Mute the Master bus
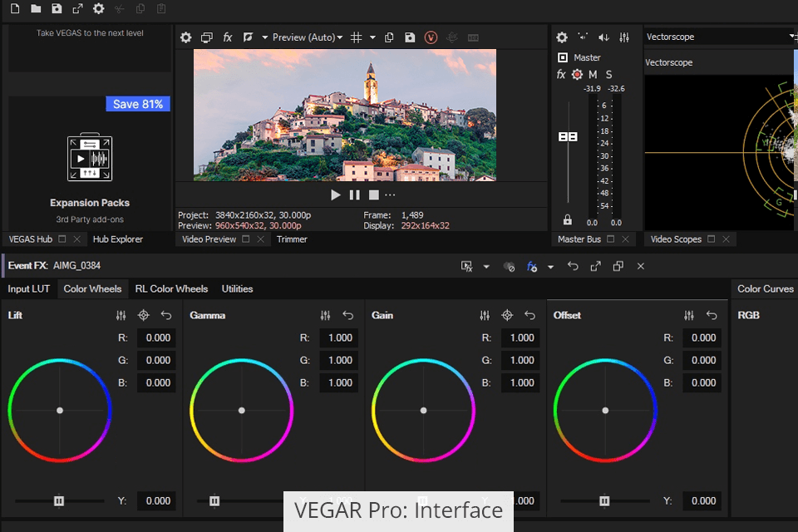The width and height of the screenshot is (798, 532). click(593, 74)
